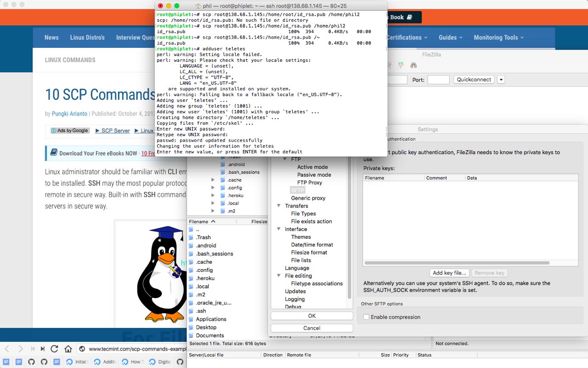Click FileZilla's binoculars search icon

tap(413, 65)
